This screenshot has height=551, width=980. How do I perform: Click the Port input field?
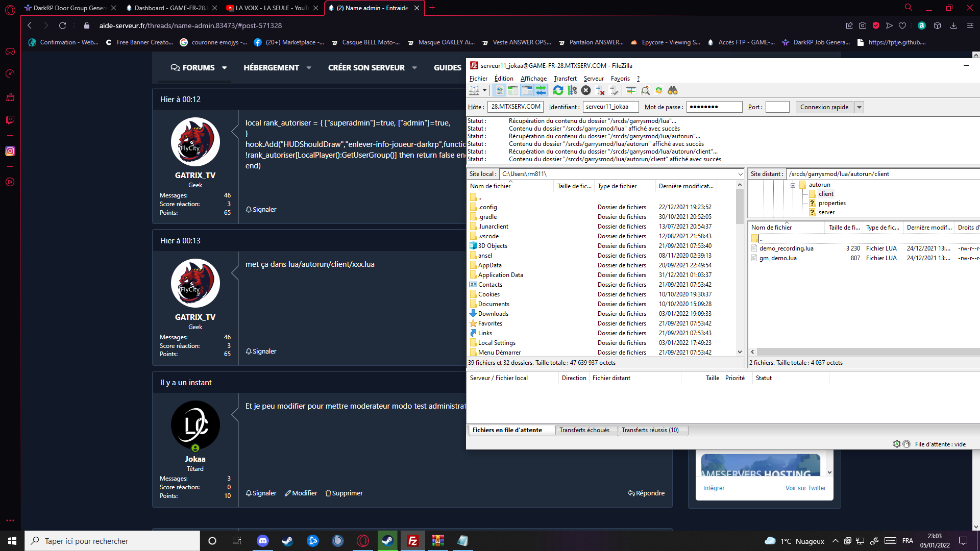(777, 107)
